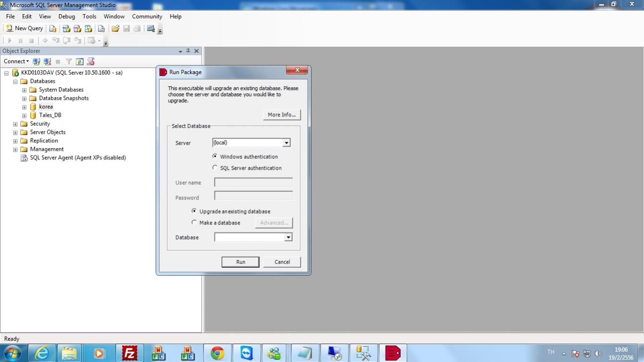Open the Debug menu

pyautogui.click(x=66, y=16)
